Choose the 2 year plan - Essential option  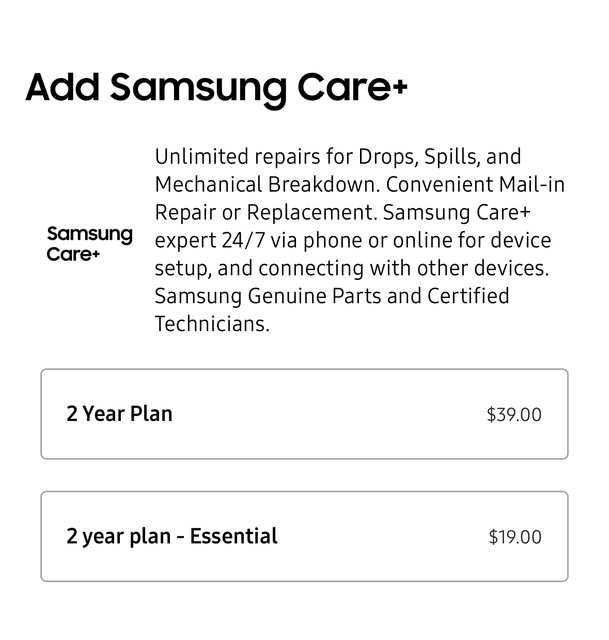(x=304, y=536)
